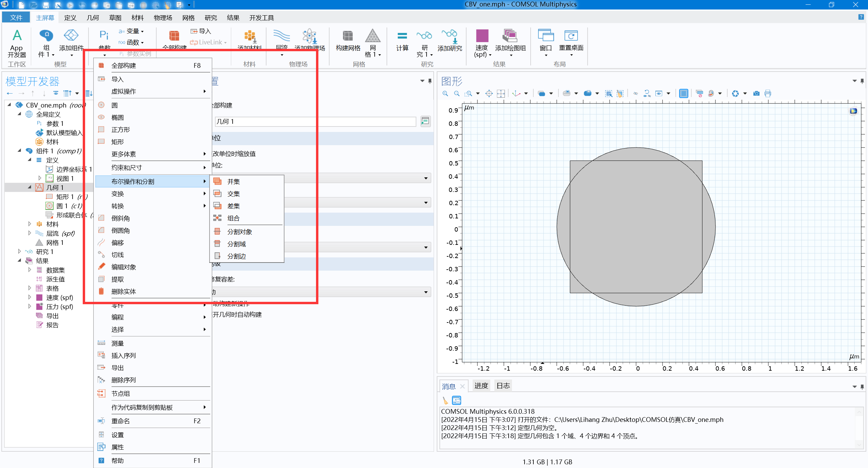
Task: Collapse the 结果 (Results) tree node
Action: [19, 261]
